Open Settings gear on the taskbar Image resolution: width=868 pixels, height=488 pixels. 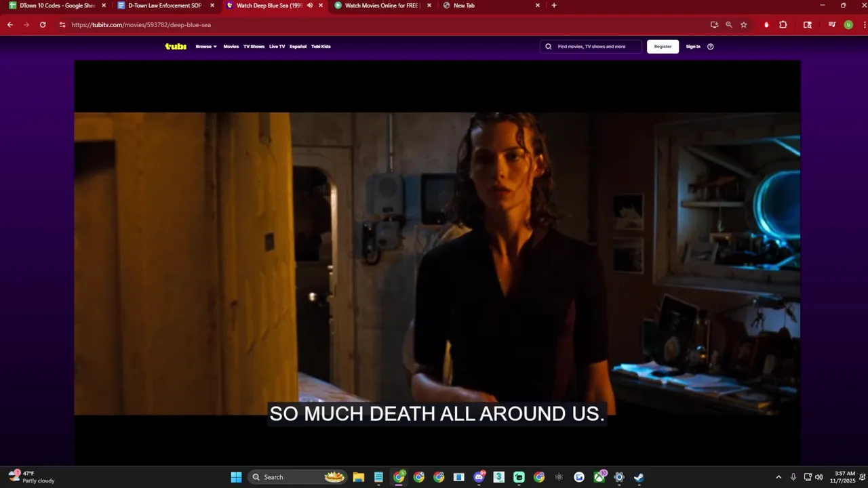click(x=619, y=477)
